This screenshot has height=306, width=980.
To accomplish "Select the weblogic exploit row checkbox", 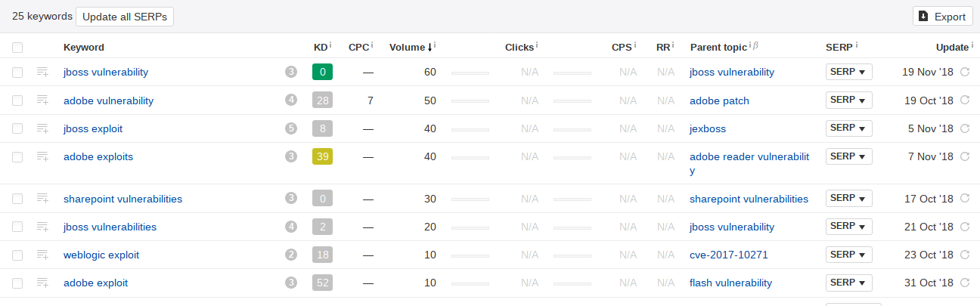I will [17, 255].
